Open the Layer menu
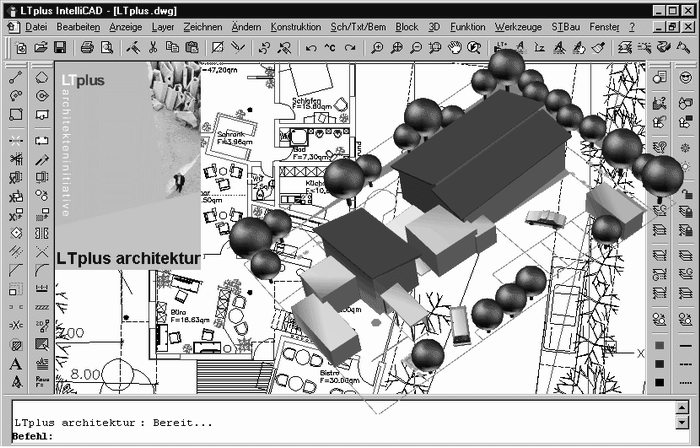 tap(163, 27)
